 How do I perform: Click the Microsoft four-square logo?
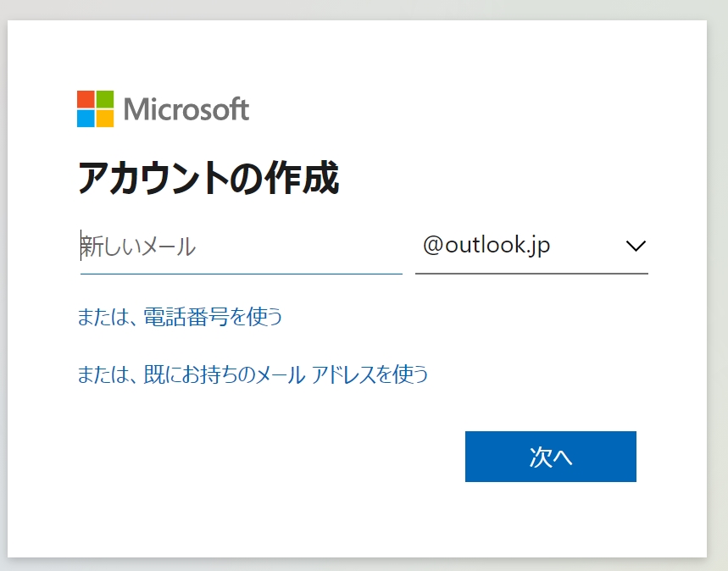[95, 108]
